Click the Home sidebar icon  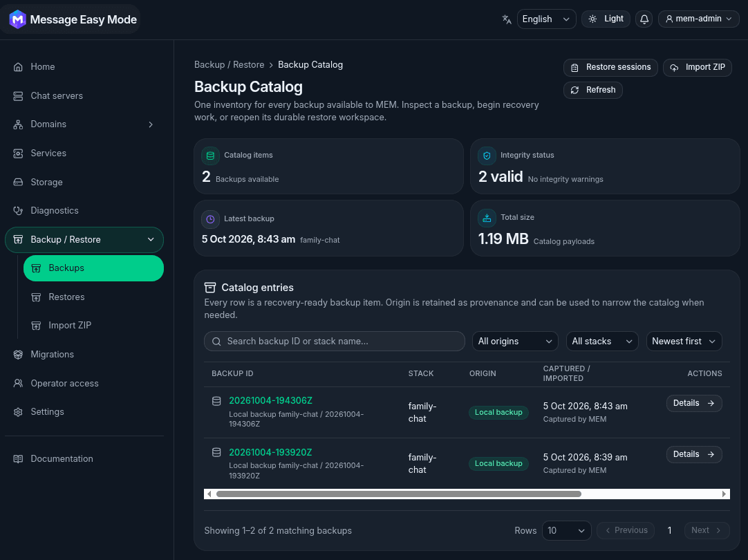(x=18, y=67)
